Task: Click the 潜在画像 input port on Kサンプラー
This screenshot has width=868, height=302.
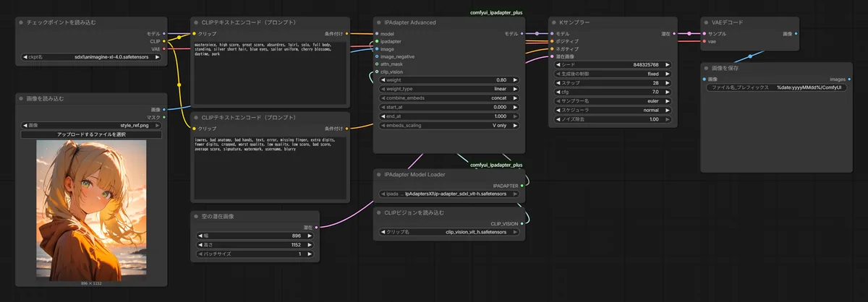Action: click(x=551, y=56)
